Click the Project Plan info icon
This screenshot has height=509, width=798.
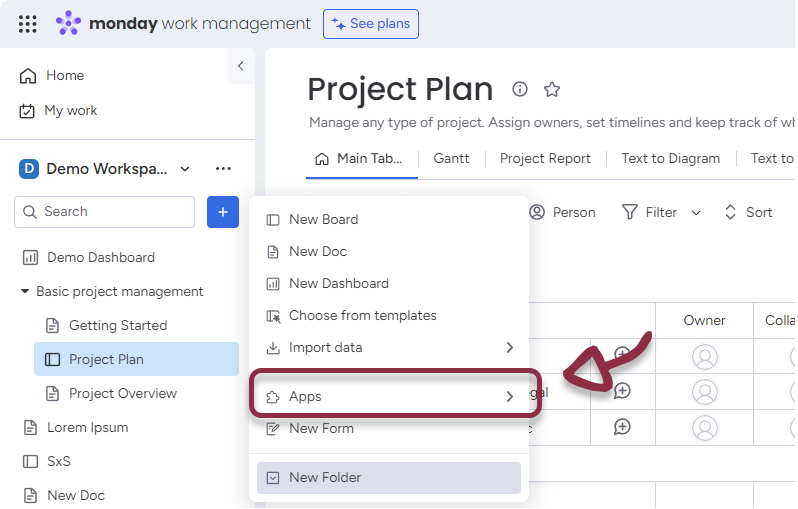pos(520,89)
